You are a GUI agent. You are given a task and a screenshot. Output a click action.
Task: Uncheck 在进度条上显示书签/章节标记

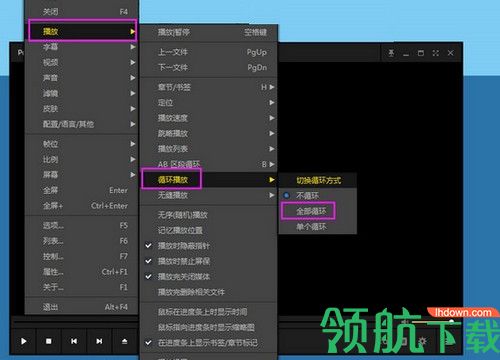point(209,343)
